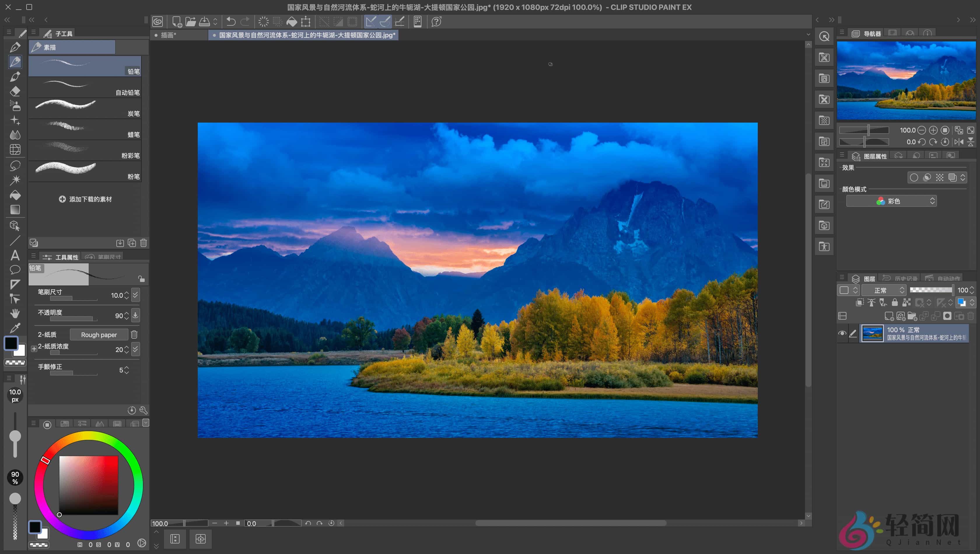Lock the layer with the padlock icon
This screenshot has height=554, width=980.
[895, 303]
